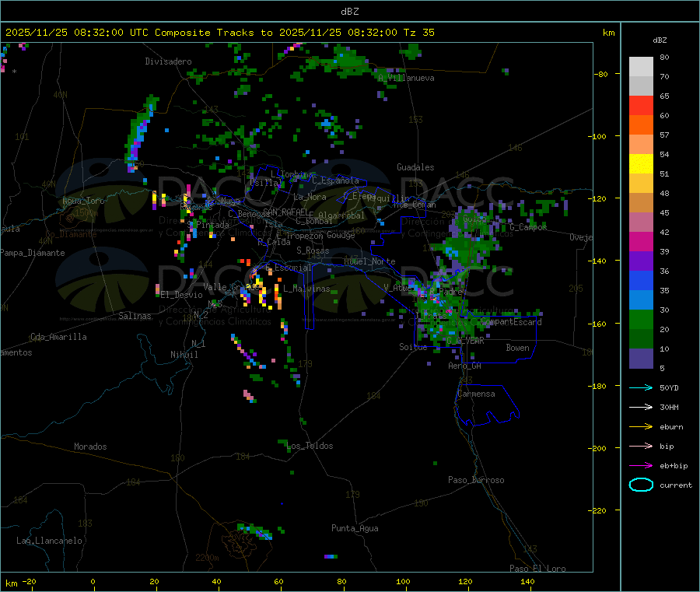Click the cyan current storm ellipse icon
Image resolution: width=700 pixels, height=592 pixels.
click(641, 485)
